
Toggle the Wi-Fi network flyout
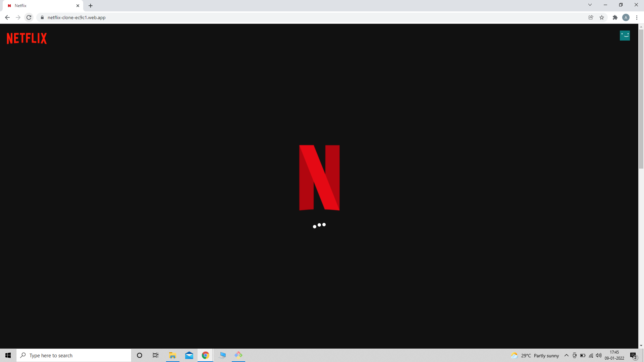click(x=591, y=356)
